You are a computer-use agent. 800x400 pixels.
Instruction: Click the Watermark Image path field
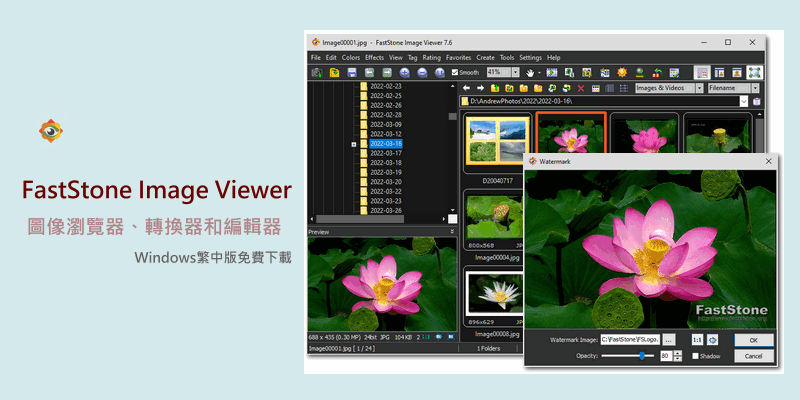[x=630, y=339]
